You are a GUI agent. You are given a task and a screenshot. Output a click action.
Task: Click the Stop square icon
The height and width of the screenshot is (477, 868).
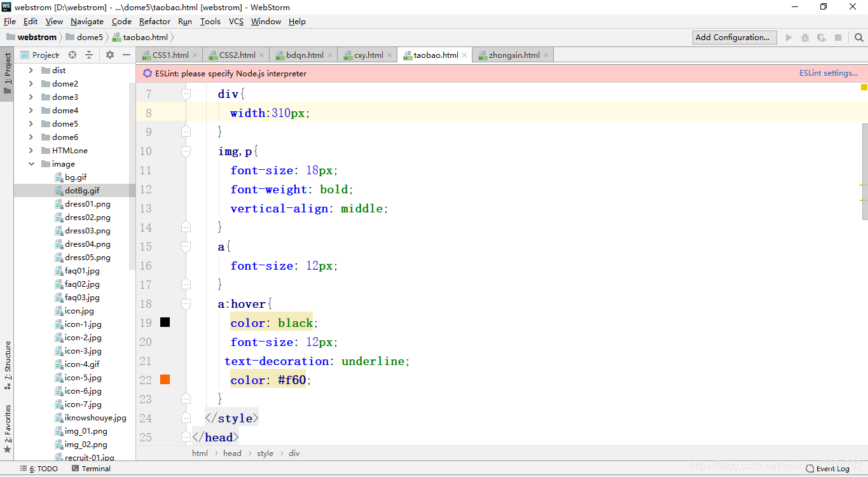[x=838, y=38]
